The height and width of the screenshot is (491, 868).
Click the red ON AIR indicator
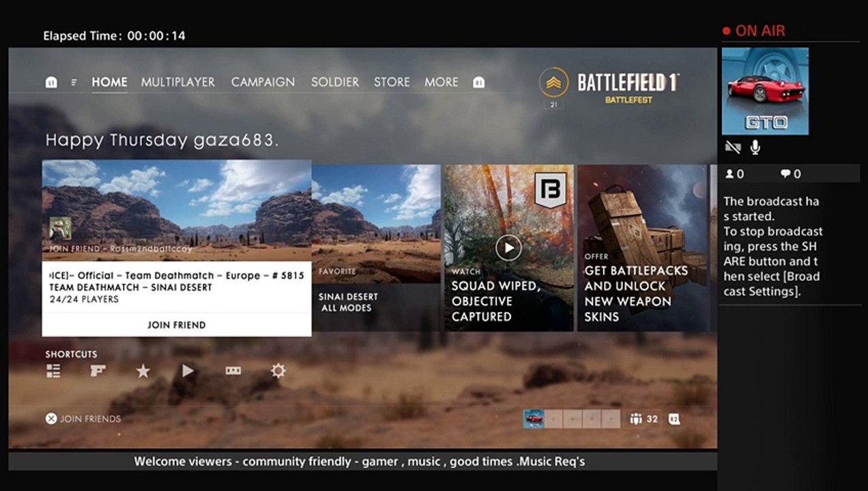click(754, 31)
